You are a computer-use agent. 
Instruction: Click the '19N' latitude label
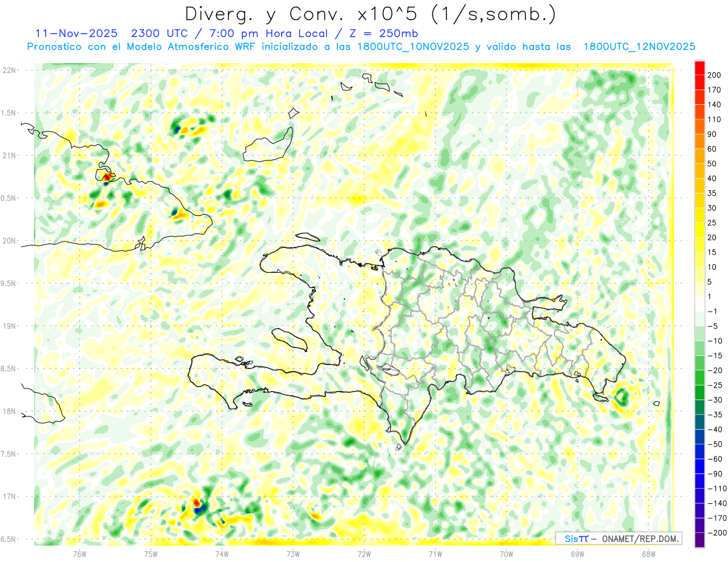[x=8, y=326]
